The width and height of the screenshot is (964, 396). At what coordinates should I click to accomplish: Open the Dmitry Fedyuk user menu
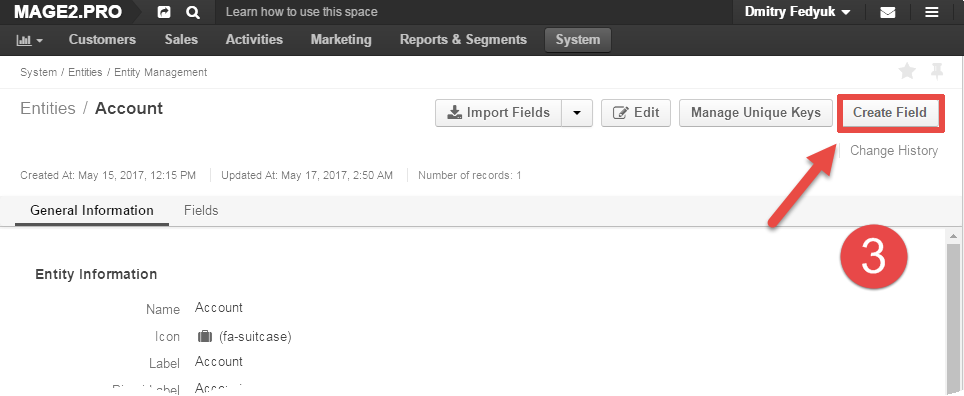point(797,12)
